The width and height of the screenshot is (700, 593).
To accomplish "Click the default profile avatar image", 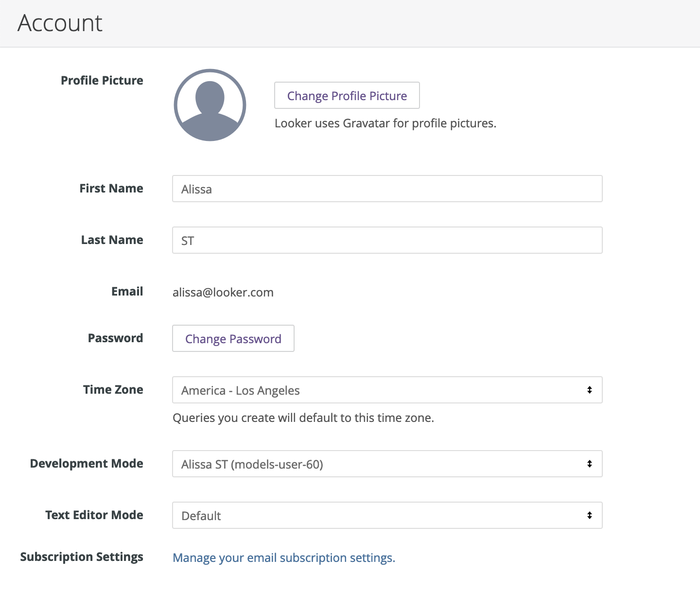I will pyautogui.click(x=210, y=105).
